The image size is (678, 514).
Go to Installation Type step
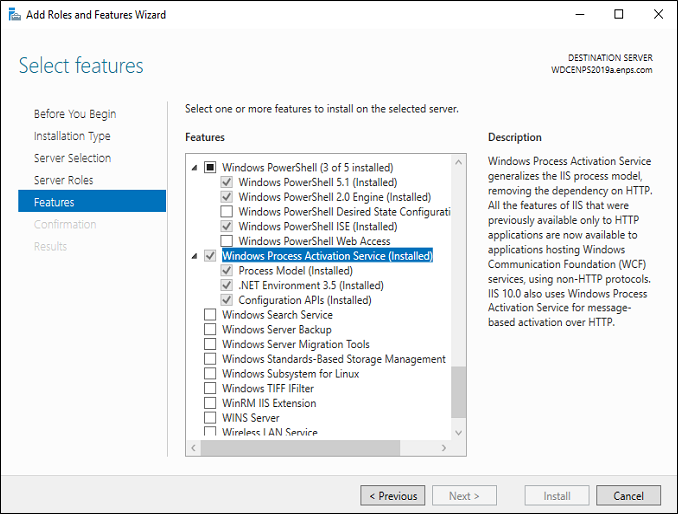tap(72, 136)
